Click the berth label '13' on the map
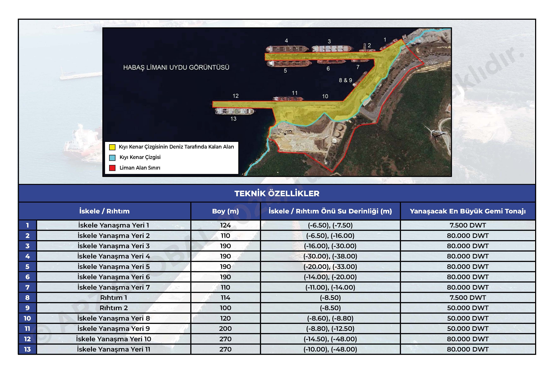This screenshot has height=392, width=554. pos(233,119)
